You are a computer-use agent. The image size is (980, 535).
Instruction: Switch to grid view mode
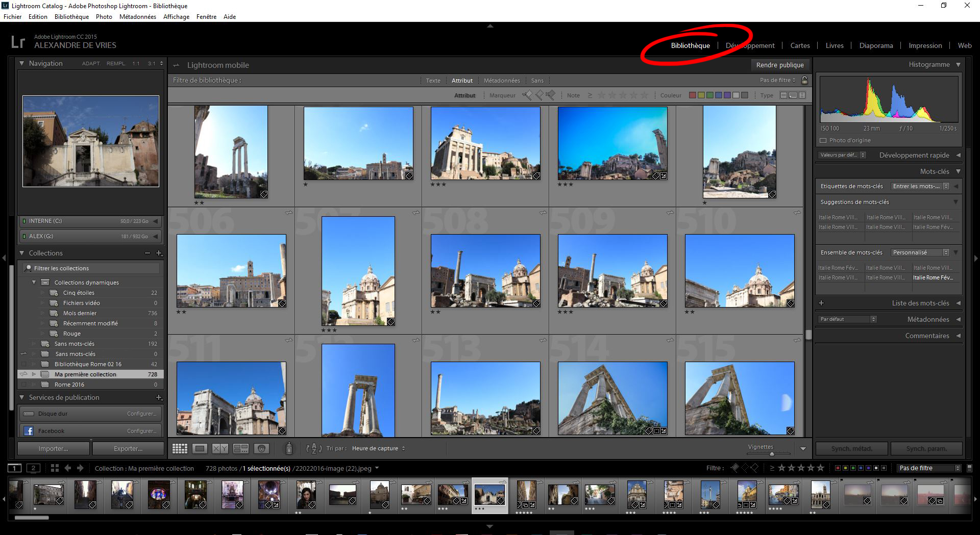point(180,449)
